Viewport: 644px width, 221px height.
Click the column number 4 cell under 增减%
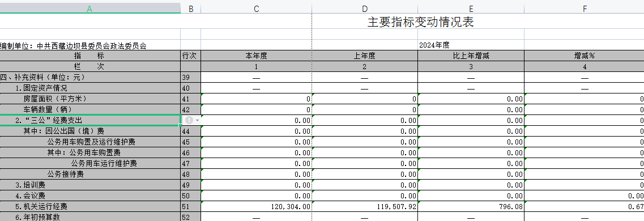coord(584,66)
